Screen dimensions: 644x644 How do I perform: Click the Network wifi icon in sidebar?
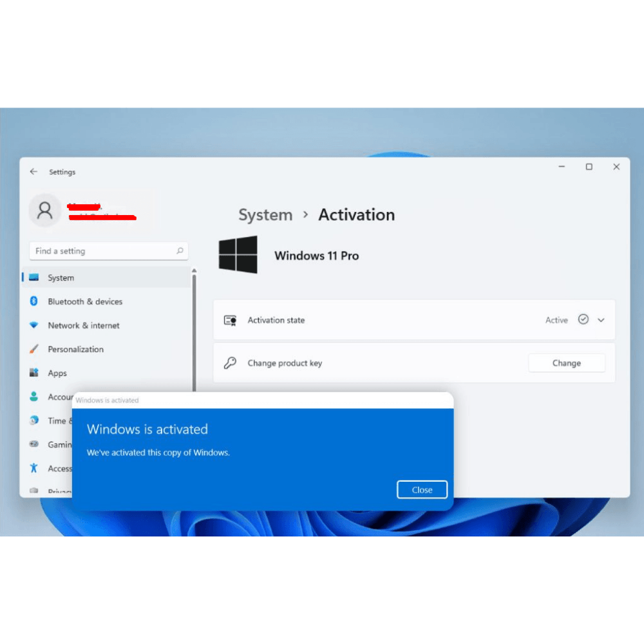click(x=34, y=325)
